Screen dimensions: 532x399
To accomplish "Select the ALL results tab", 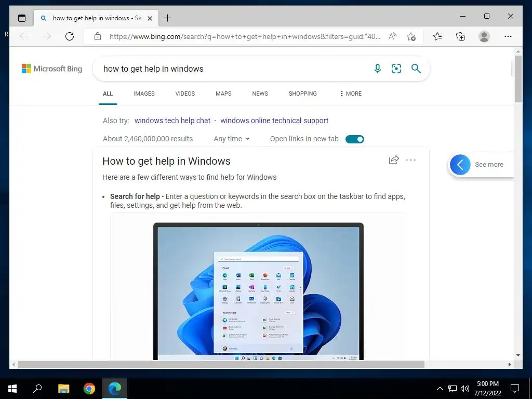I will (x=108, y=94).
